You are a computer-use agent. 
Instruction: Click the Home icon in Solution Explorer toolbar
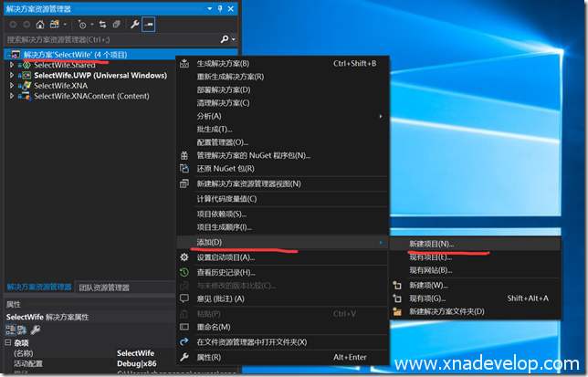41,25
